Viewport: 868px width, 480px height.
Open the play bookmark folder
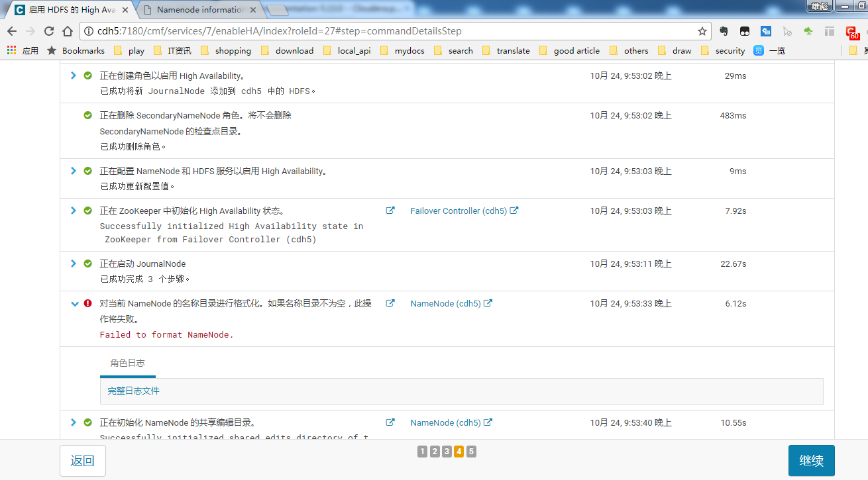tap(129, 50)
